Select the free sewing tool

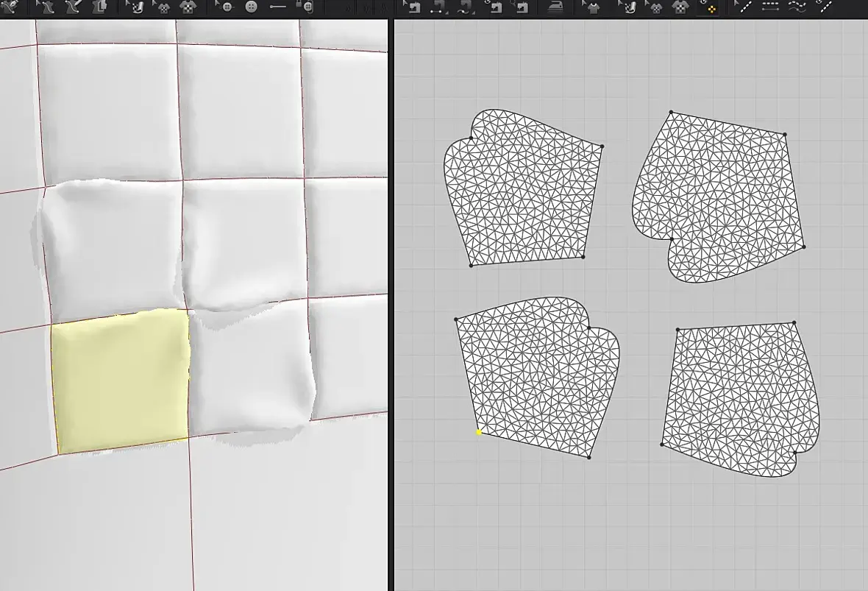[x=466, y=7]
